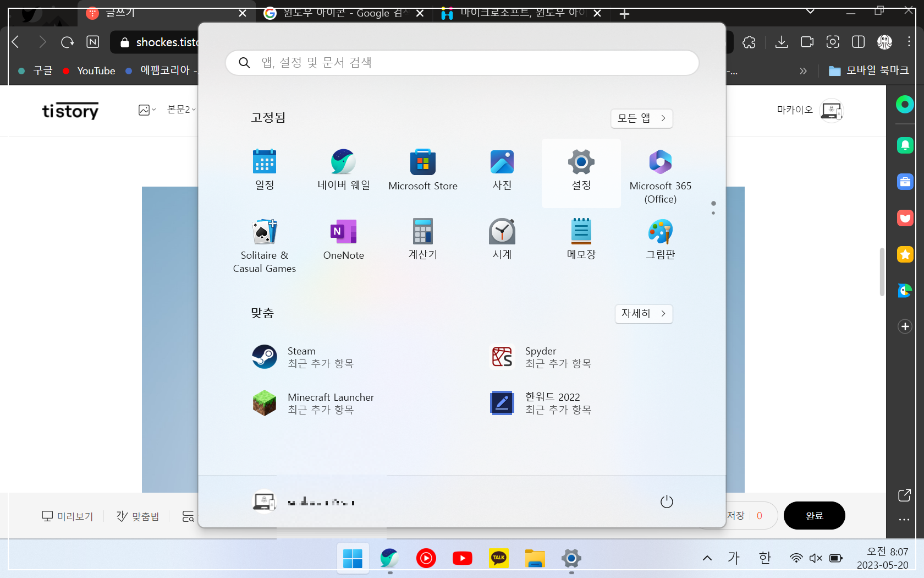Go back in the browser
This screenshot has width=924, height=578.
tap(16, 42)
